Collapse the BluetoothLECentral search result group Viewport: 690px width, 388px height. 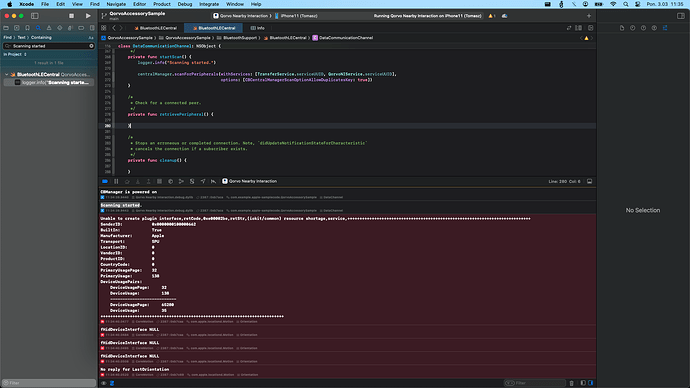point(7,74)
